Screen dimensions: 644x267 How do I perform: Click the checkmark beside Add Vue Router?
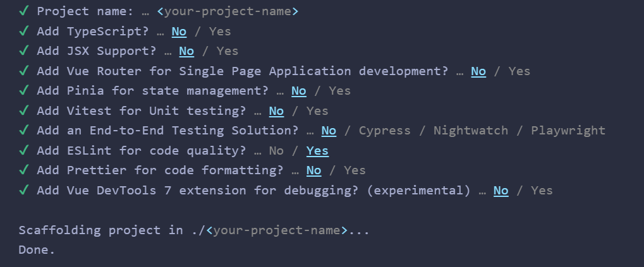pyautogui.click(x=23, y=71)
